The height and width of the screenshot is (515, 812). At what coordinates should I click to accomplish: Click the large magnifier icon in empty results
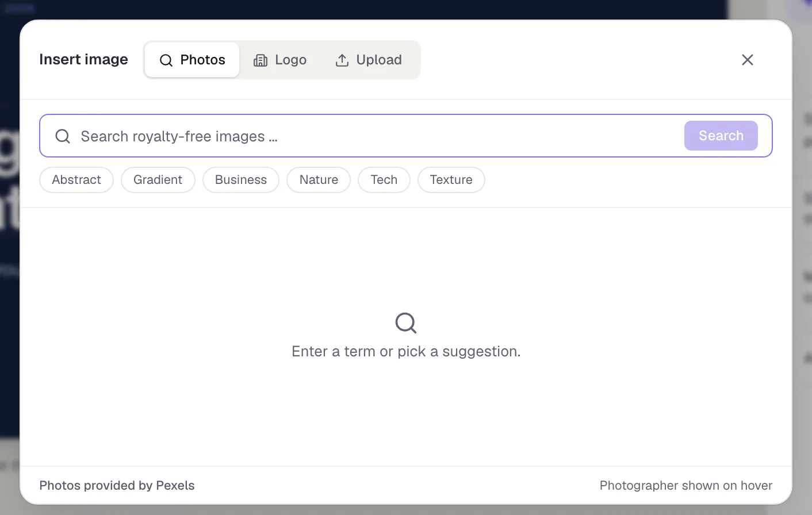coord(406,323)
